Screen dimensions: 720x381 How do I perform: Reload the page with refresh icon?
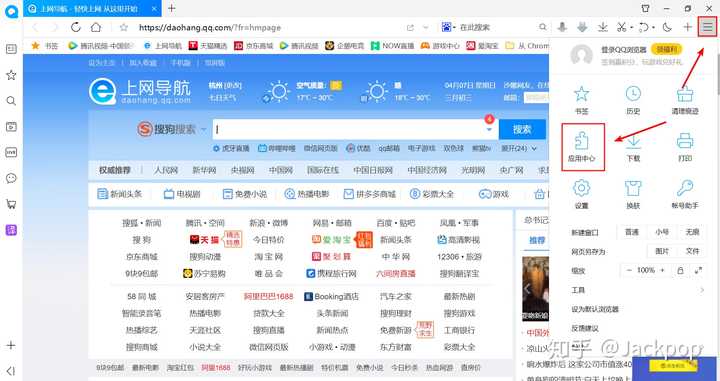tap(76, 28)
